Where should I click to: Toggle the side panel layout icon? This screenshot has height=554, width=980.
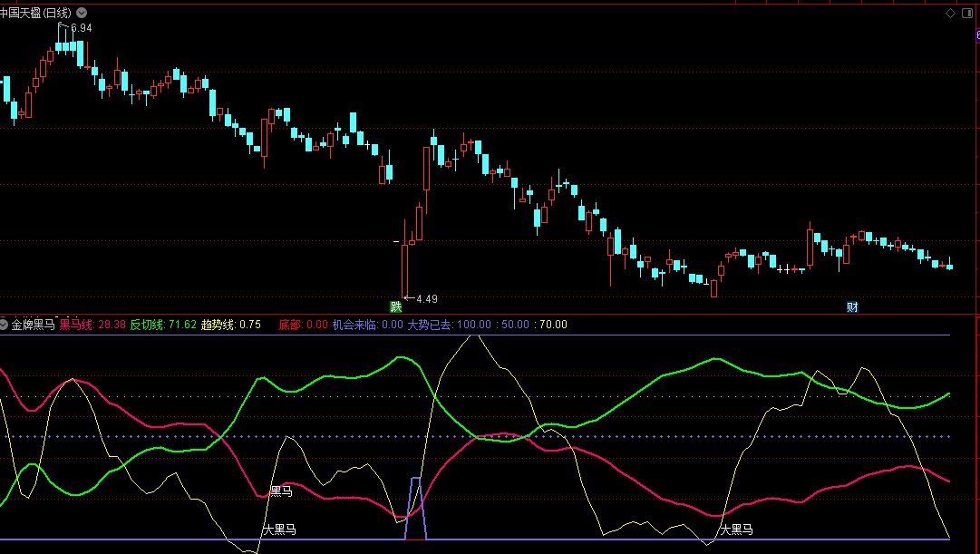pos(967,13)
